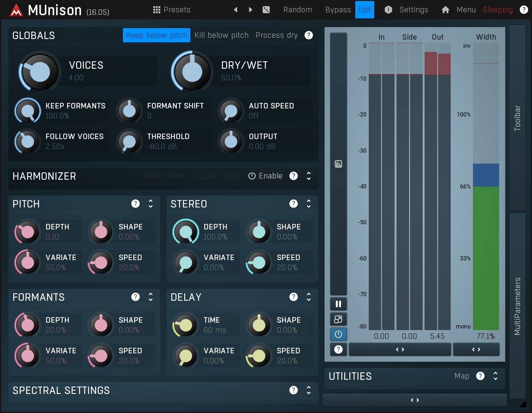
Task: Click the Auto Speed Off value
Action: coord(254,116)
